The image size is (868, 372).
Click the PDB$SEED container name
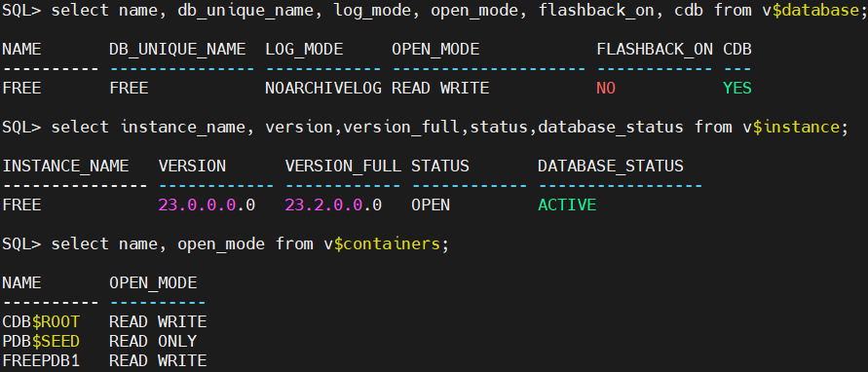[x=41, y=342]
